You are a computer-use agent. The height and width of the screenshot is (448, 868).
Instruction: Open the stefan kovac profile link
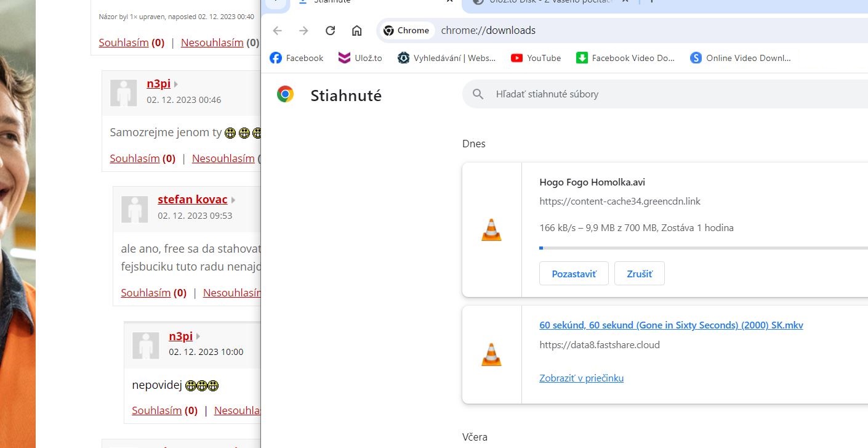(193, 200)
